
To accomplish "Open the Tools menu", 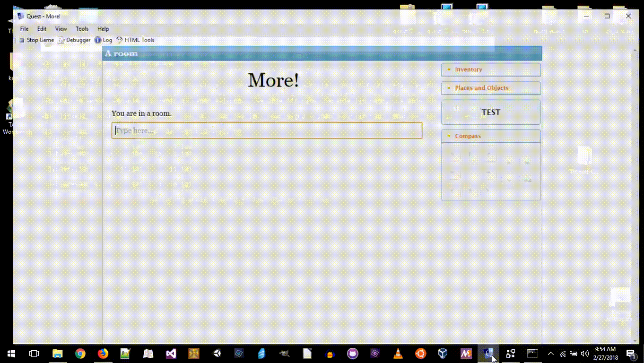I will [x=82, y=29].
